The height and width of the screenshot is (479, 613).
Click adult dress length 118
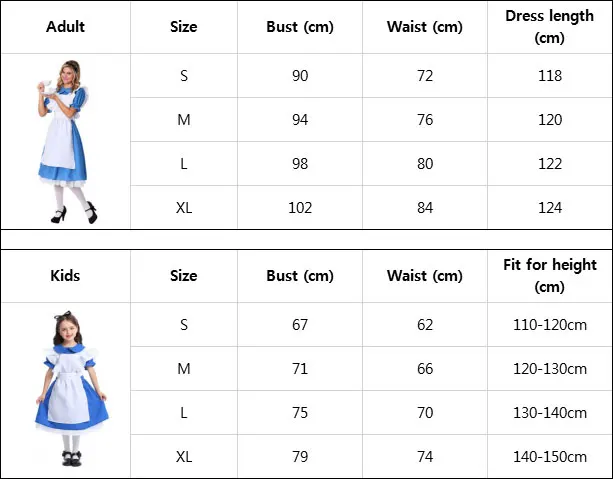coord(550,75)
